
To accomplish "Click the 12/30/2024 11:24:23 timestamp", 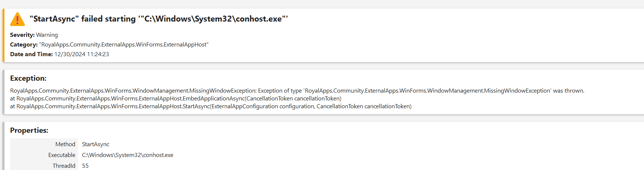I will pos(82,54).
